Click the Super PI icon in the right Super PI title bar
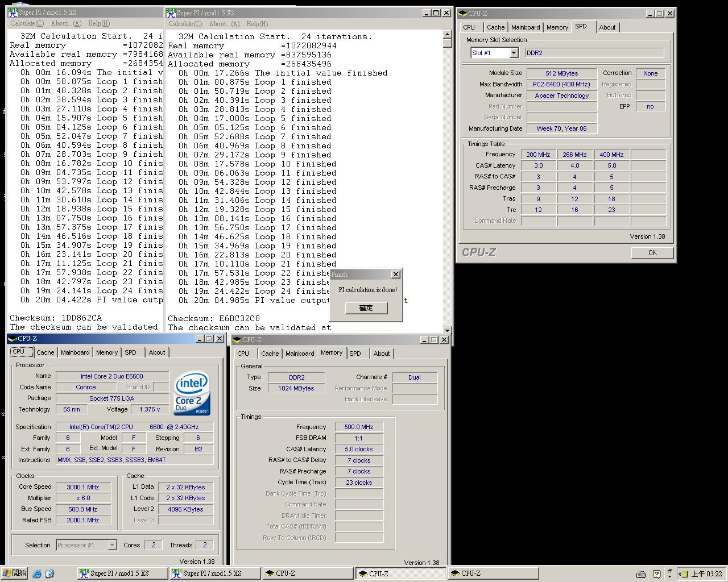This screenshot has height=582, width=728. point(171,13)
